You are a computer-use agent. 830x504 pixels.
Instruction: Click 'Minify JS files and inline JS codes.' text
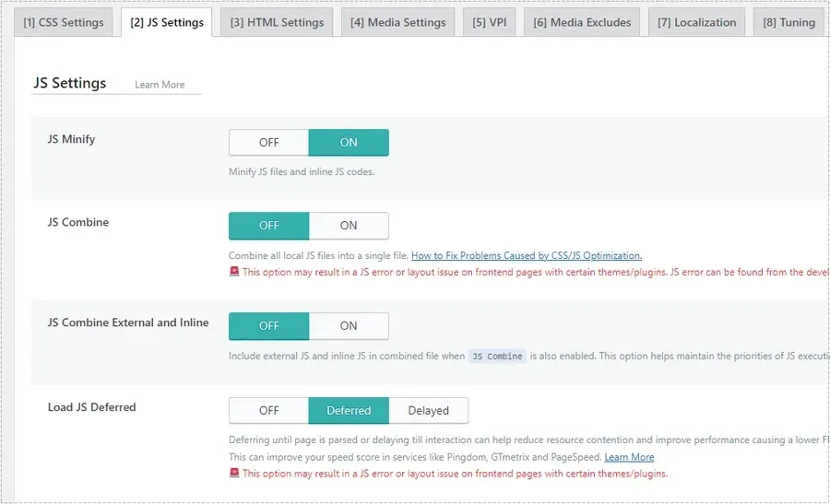click(x=302, y=172)
